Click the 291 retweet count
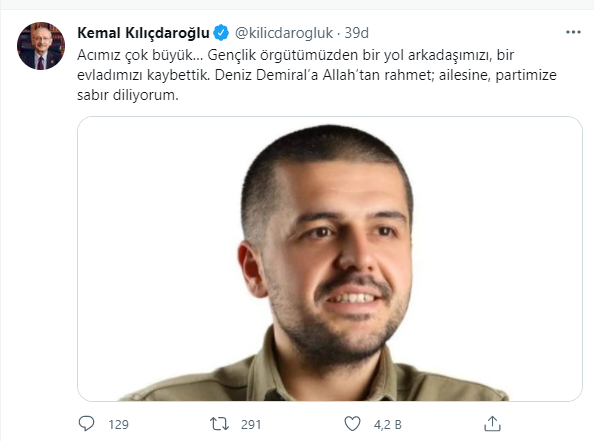The image size is (594, 441). (251, 424)
